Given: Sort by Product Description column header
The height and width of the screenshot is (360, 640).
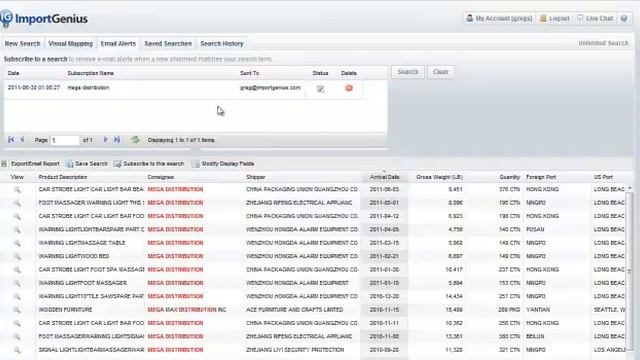Looking at the screenshot, I should click(63, 177).
